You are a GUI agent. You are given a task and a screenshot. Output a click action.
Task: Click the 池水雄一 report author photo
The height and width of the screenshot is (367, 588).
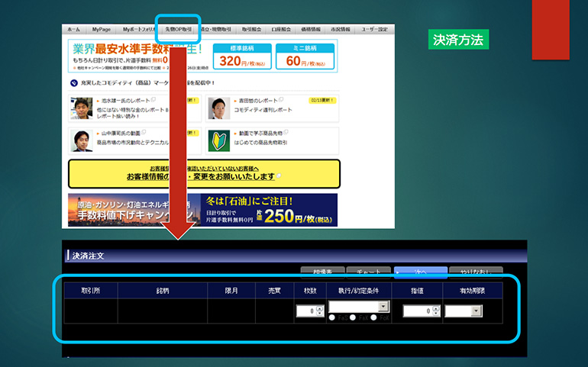(x=82, y=108)
